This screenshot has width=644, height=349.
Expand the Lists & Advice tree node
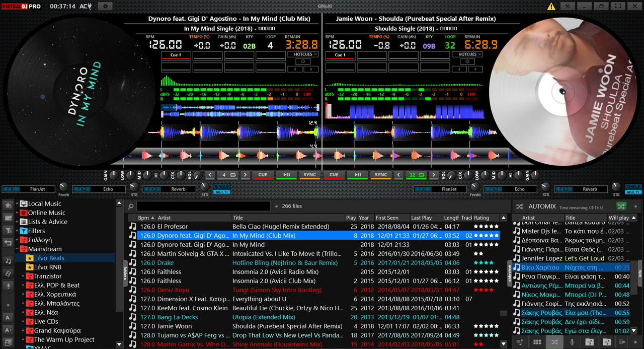coord(17,222)
